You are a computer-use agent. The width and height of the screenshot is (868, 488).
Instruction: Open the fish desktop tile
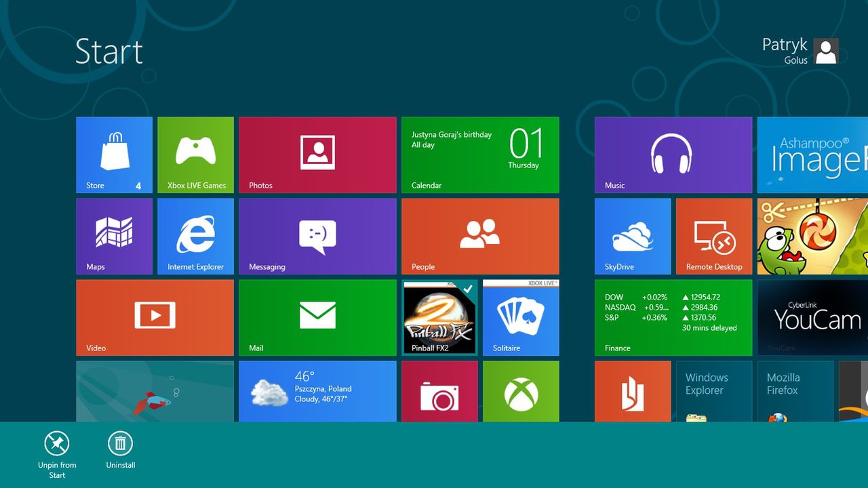tap(155, 392)
